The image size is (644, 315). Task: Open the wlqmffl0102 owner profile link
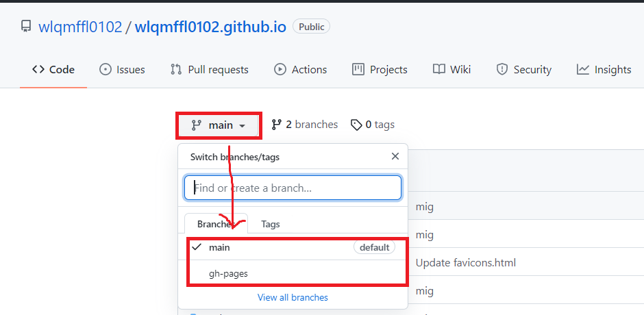pos(80,27)
